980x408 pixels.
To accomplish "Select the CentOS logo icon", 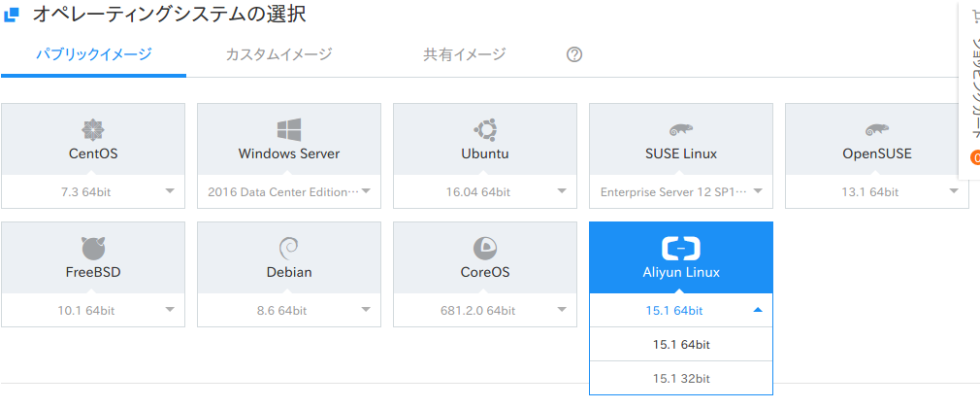I will (x=93, y=130).
